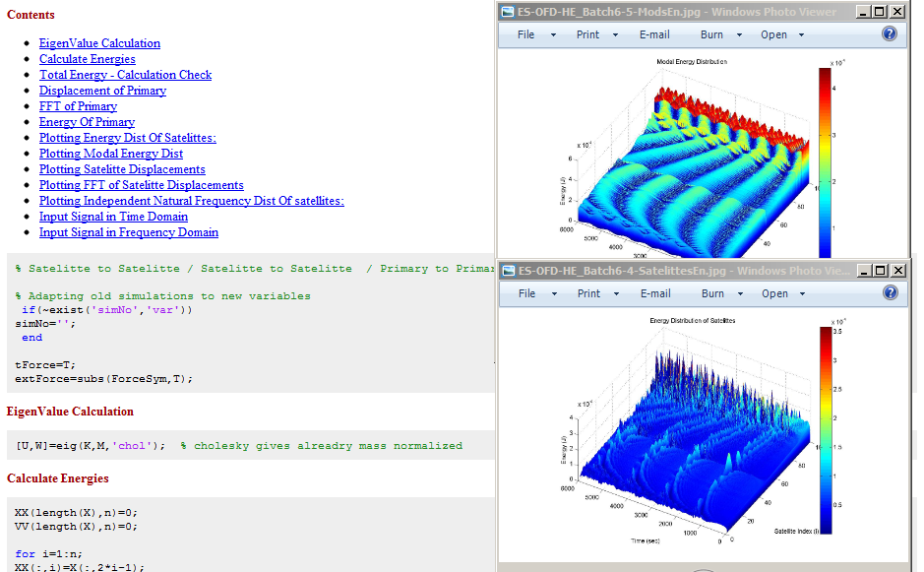Click help icon in ModsEn photo viewer
The image size is (924, 572).
tap(890, 33)
